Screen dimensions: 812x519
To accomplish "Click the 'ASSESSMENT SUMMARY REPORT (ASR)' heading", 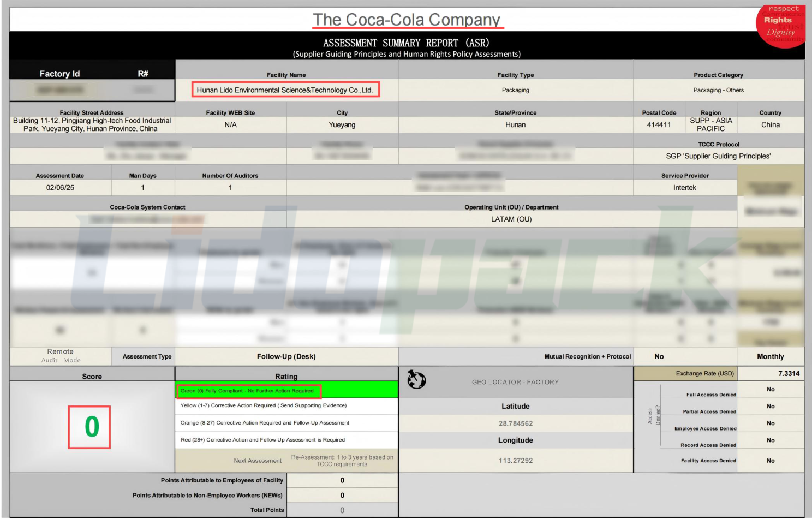I will [407, 43].
